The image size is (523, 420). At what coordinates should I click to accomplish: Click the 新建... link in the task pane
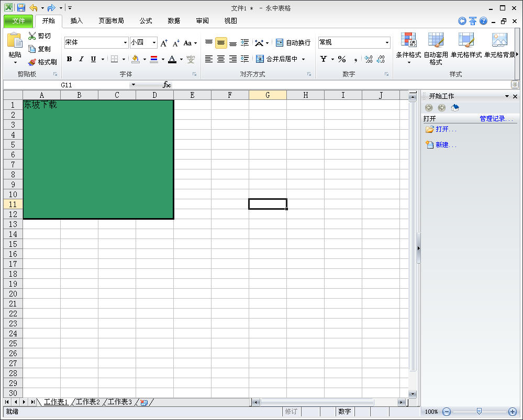click(x=446, y=145)
